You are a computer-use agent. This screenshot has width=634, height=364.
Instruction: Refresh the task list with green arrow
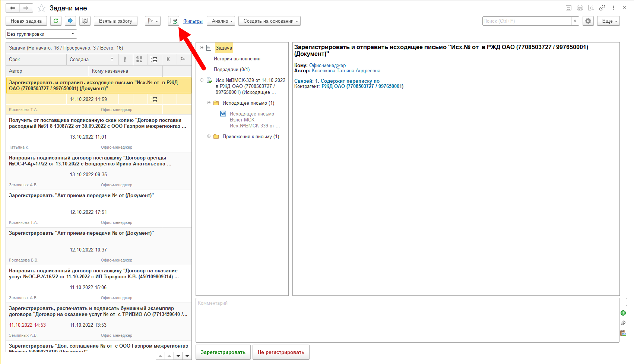point(56,21)
